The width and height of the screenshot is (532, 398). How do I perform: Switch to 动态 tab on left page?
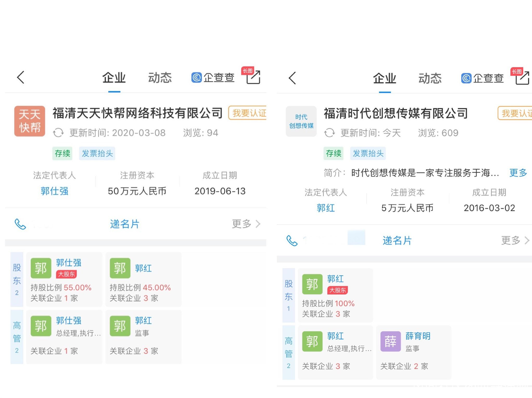160,78
